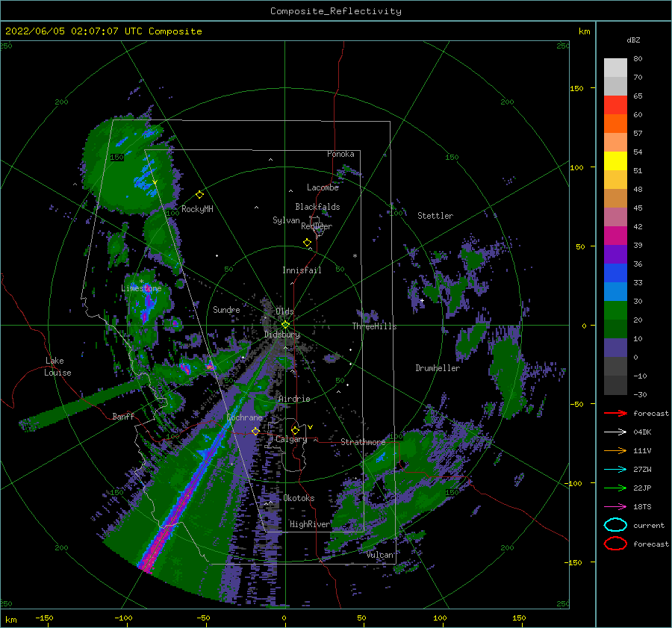672x628 pixels.
Task: Click the HighRiver city label
Action: click(310, 524)
